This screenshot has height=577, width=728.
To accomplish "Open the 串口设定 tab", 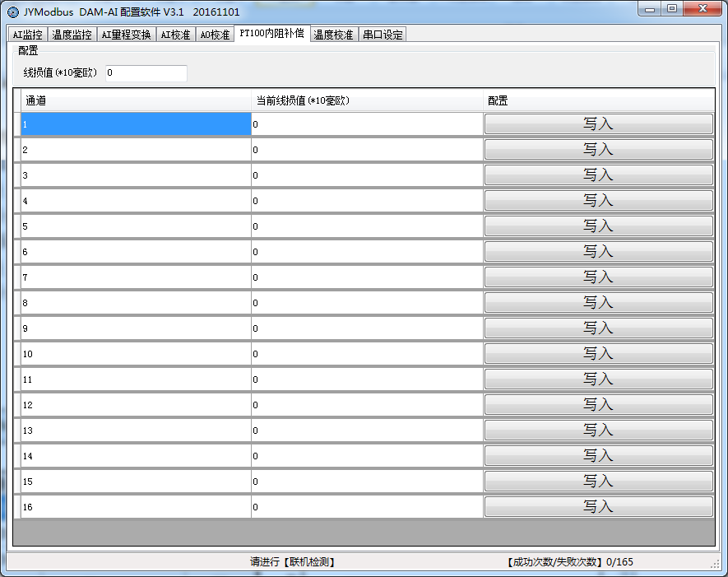I will tap(383, 35).
